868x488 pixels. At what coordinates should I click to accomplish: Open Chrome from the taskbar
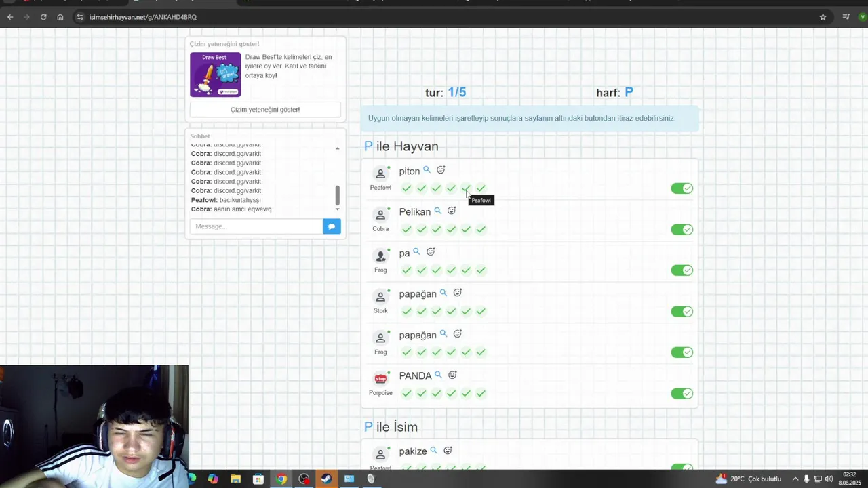click(281, 479)
